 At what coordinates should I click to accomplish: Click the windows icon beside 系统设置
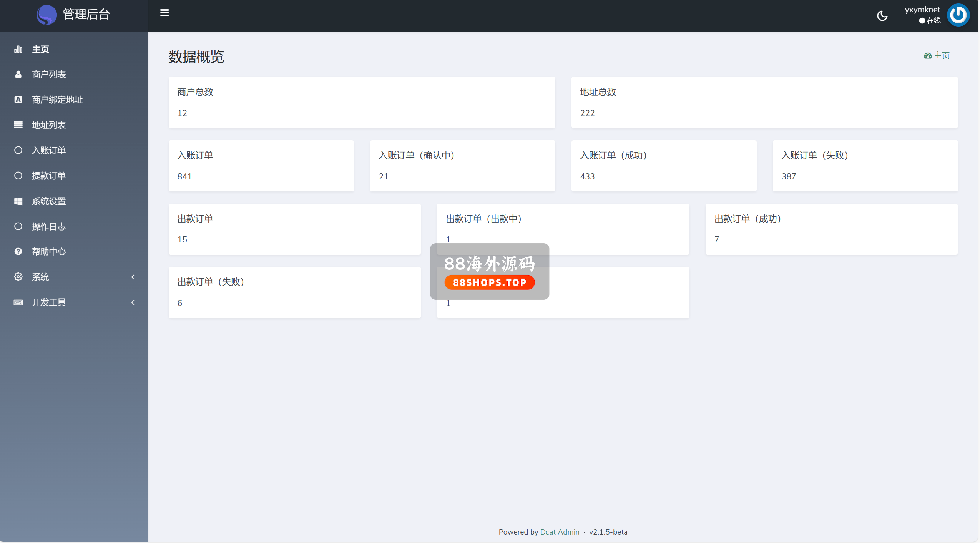[x=18, y=201]
